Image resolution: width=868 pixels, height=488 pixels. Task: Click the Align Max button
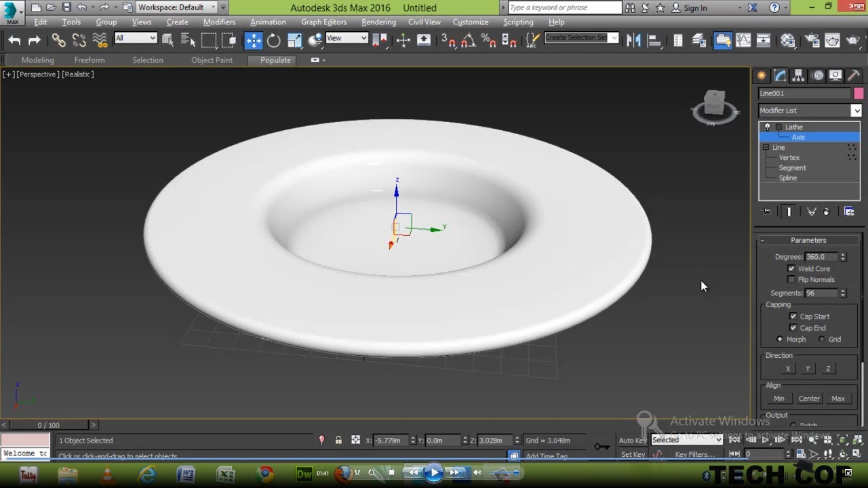coord(838,399)
